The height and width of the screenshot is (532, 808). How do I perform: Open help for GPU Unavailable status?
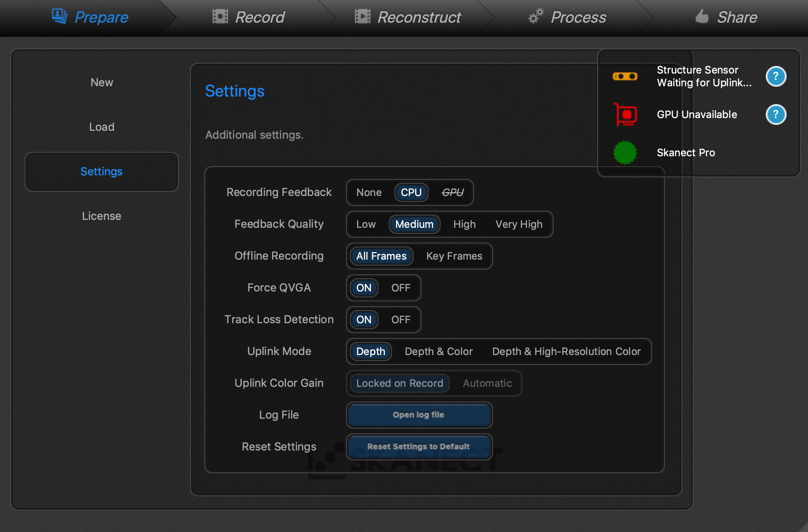(x=775, y=115)
